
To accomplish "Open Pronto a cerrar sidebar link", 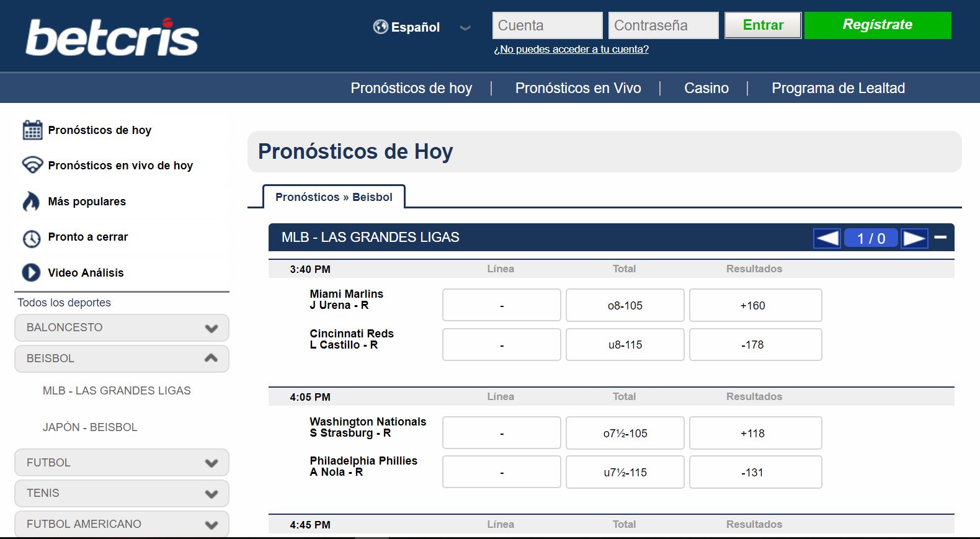I will tap(87, 237).
